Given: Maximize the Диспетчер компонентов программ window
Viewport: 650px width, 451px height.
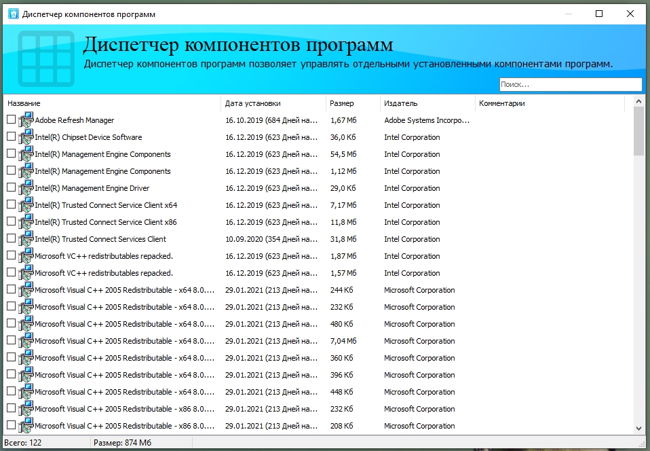Looking at the screenshot, I should pos(599,14).
